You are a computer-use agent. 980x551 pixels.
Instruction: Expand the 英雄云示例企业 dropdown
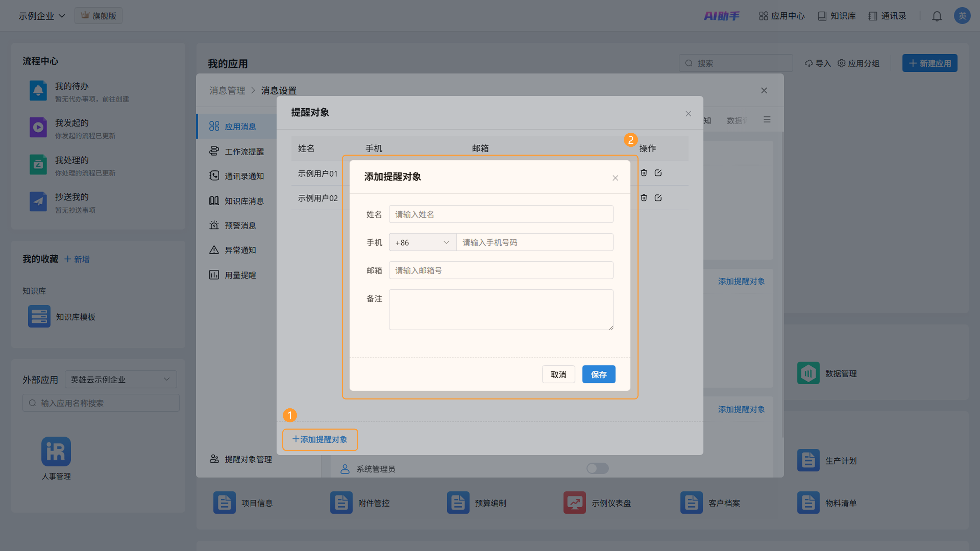121,379
